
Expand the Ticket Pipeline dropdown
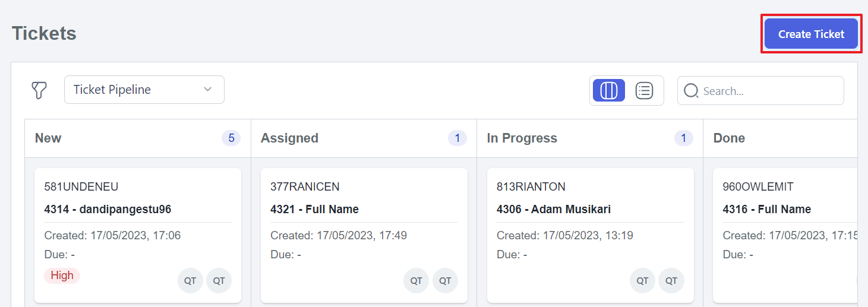click(x=144, y=90)
